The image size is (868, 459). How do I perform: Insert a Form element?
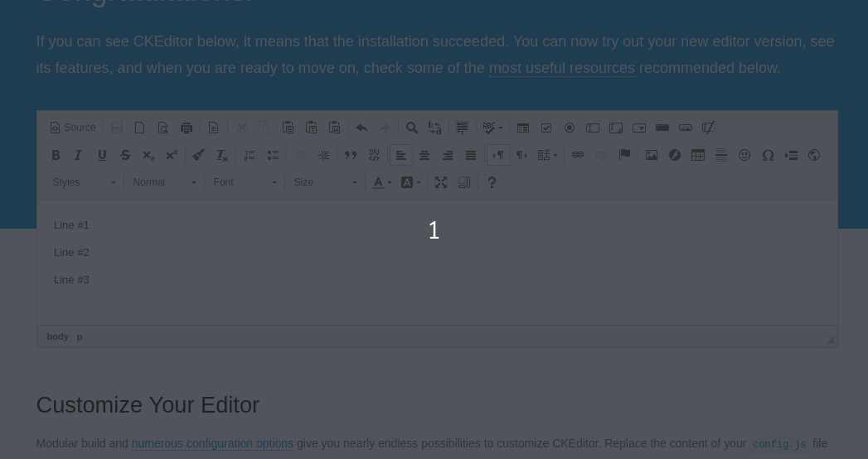coord(523,128)
